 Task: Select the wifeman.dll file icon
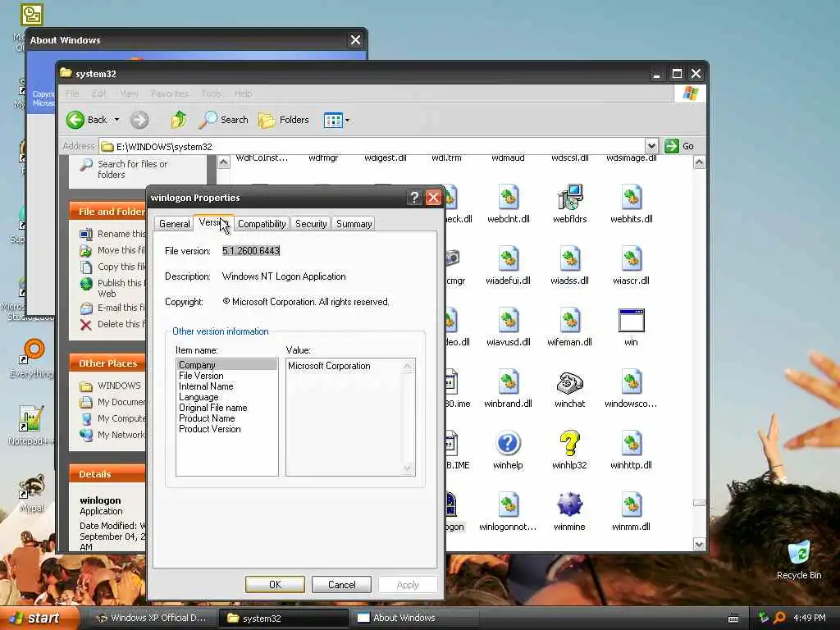(570, 320)
